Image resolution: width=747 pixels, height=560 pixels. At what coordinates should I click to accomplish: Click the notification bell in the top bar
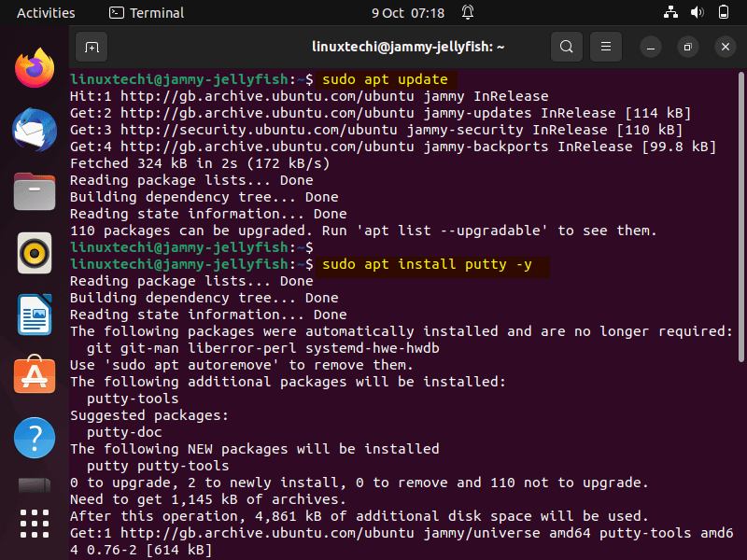coord(467,13)
